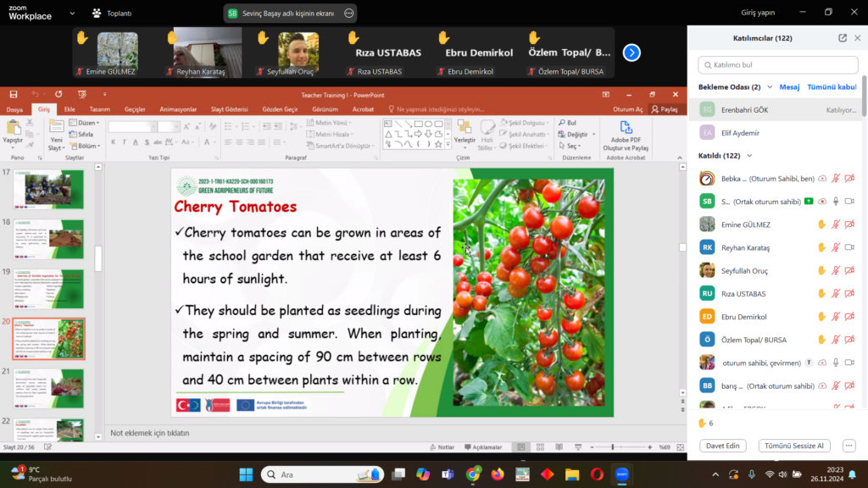Mute everyone with Tümünü Sessize Al
Viewport: 868px width, 488px height.
point(794,446)
